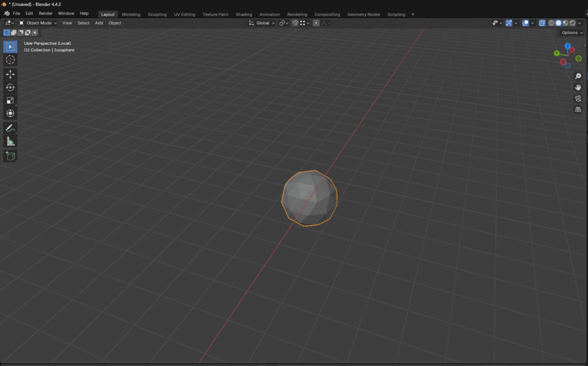
Task: Open the transform pivot point dropdown
Action: 284,23
